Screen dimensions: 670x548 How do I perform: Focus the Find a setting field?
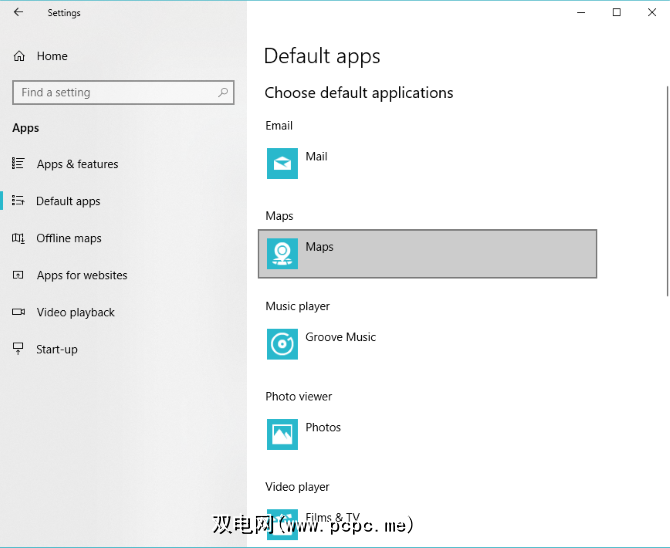pyautogui.click(x=123, y=92)
